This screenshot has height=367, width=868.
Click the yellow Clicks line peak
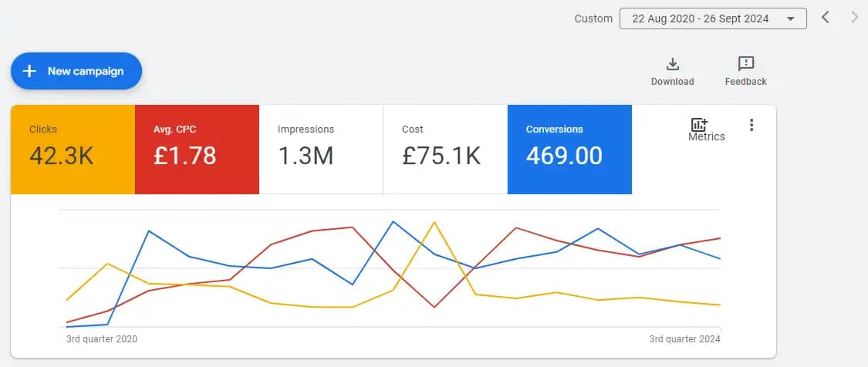point(434,223)
